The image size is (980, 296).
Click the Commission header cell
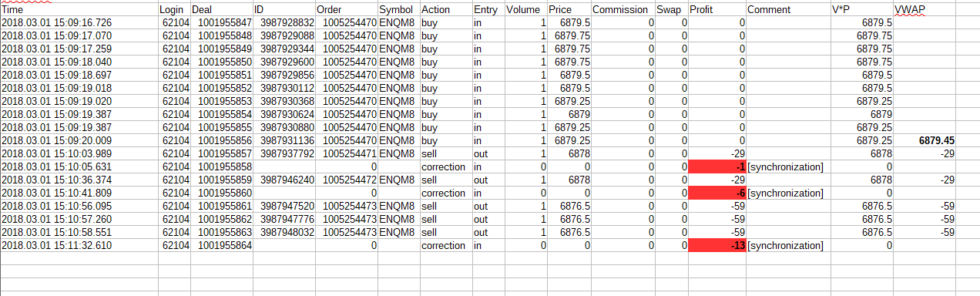pos(623,10)
